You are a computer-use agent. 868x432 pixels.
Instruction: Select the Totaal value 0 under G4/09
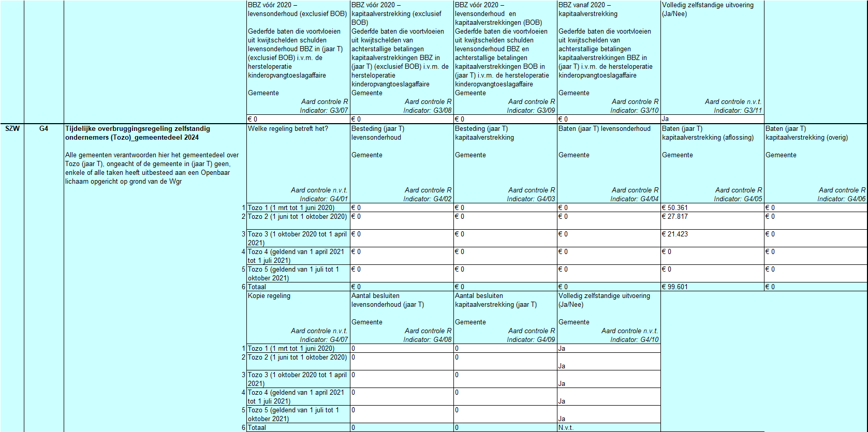[x=505, y=427]
